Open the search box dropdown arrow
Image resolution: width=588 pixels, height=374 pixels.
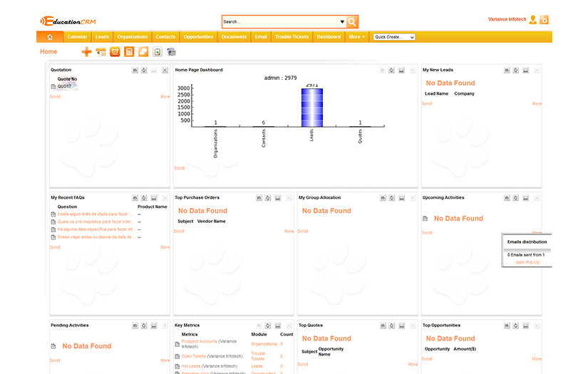(x=342, y=22)
